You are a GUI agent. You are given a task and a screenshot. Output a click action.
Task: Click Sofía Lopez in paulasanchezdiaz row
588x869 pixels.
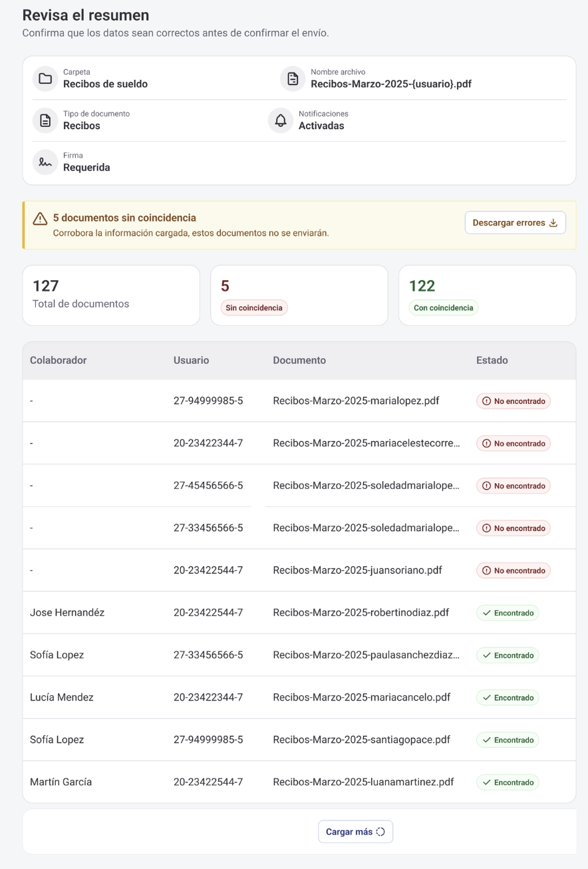[x=57, y=655]
